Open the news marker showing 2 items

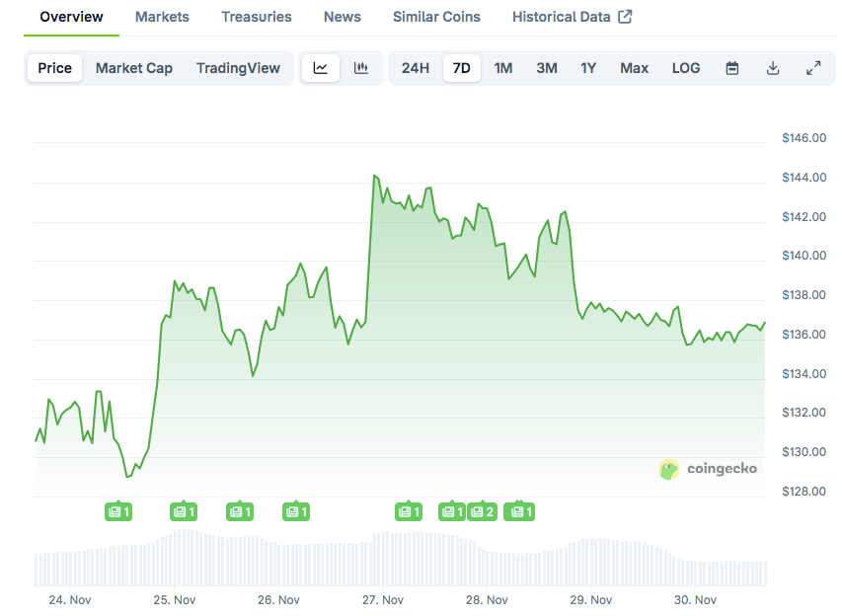(x=482, y=511)
